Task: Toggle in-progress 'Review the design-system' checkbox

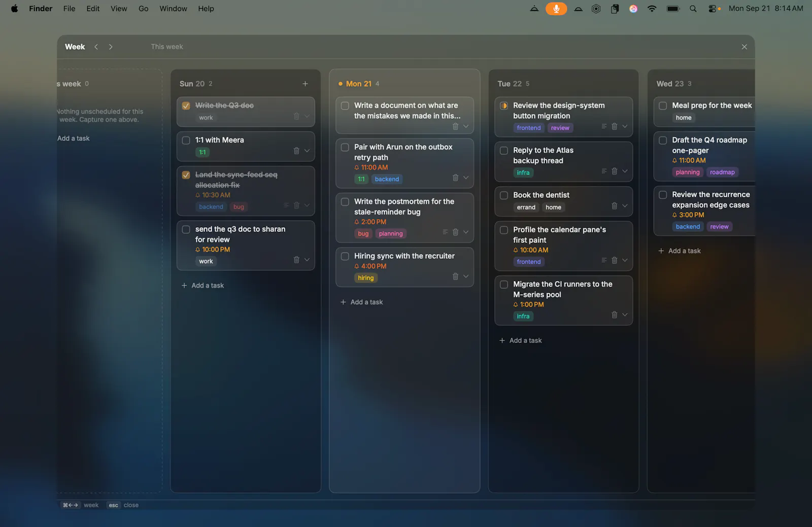Action: pyautogui.click(x=503, y=106)
